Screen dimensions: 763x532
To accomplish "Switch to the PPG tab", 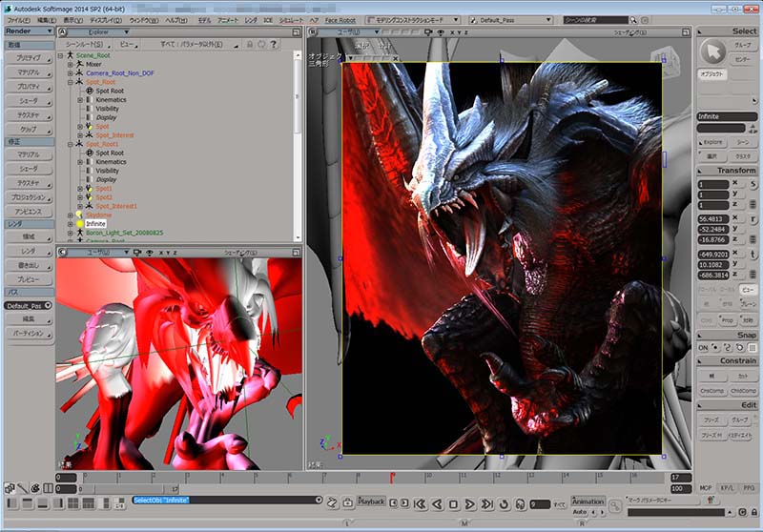I will click(x=749, y=488).
